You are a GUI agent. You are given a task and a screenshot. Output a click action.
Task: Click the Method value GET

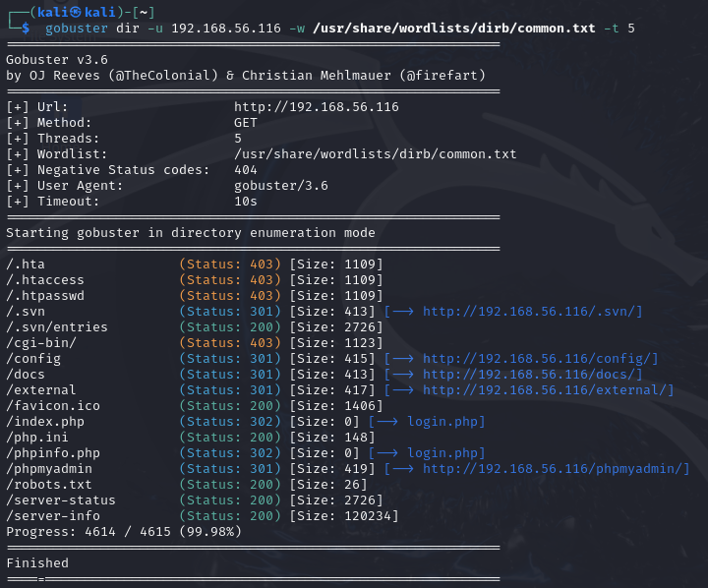click(x=246, y=123)
